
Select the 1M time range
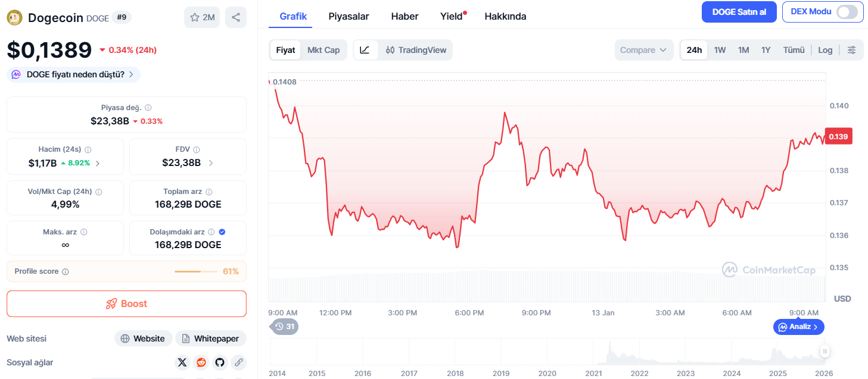tap(743, 50)
